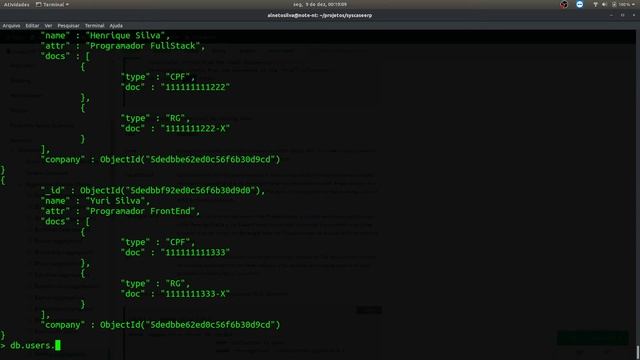The height and width of the screenshot is (360, 640).
Task: Click the name "Yuri Silva"
Action: [x=116, y=201]
